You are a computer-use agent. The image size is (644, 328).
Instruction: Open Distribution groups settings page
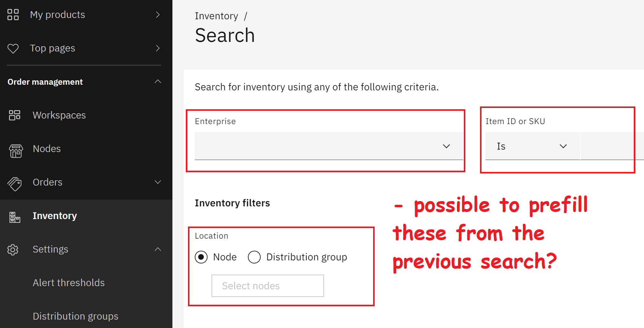click(75, 316)
